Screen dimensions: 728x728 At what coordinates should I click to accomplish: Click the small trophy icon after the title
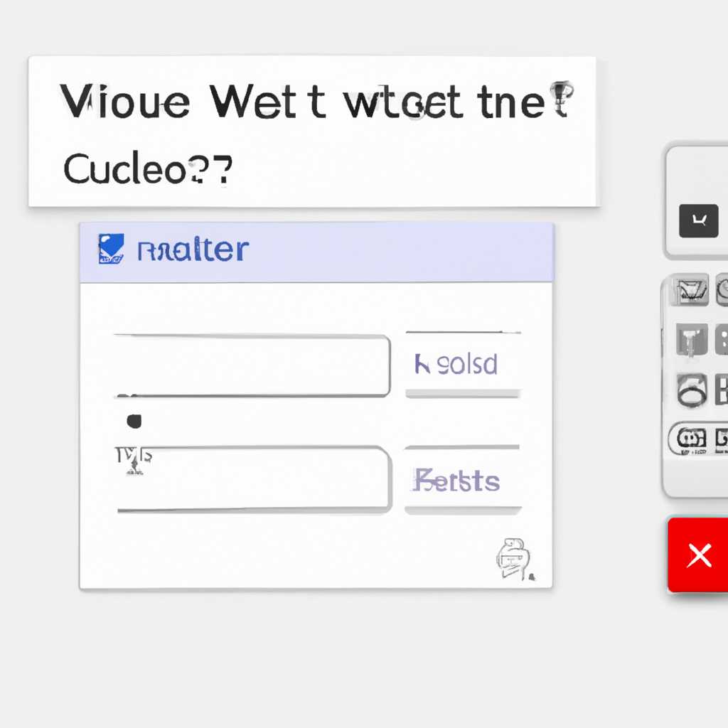(x=561, y=98)
